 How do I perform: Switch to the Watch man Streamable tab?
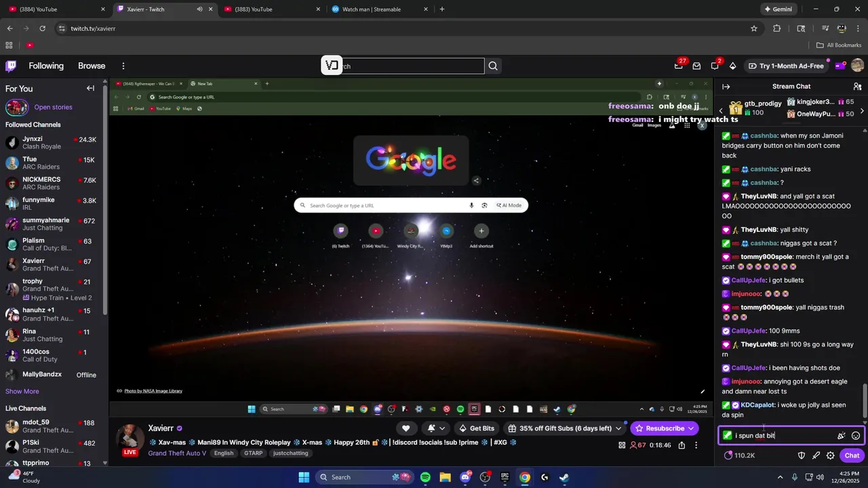(x=378, y=9)
